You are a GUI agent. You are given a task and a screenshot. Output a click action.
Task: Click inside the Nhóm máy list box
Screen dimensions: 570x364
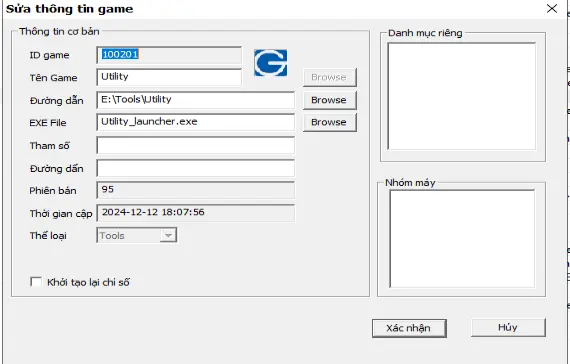pyautogui.click(x=462, y=239)
